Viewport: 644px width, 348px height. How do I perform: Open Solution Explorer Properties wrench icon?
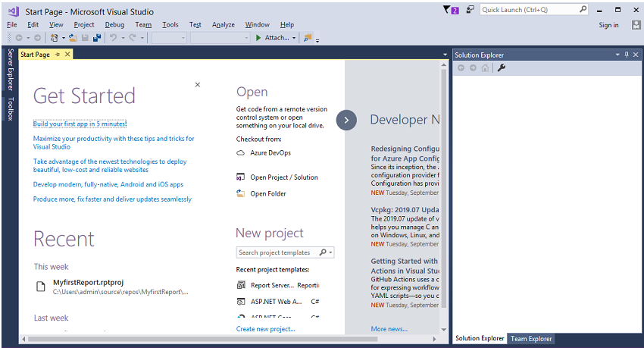(501, 68)
